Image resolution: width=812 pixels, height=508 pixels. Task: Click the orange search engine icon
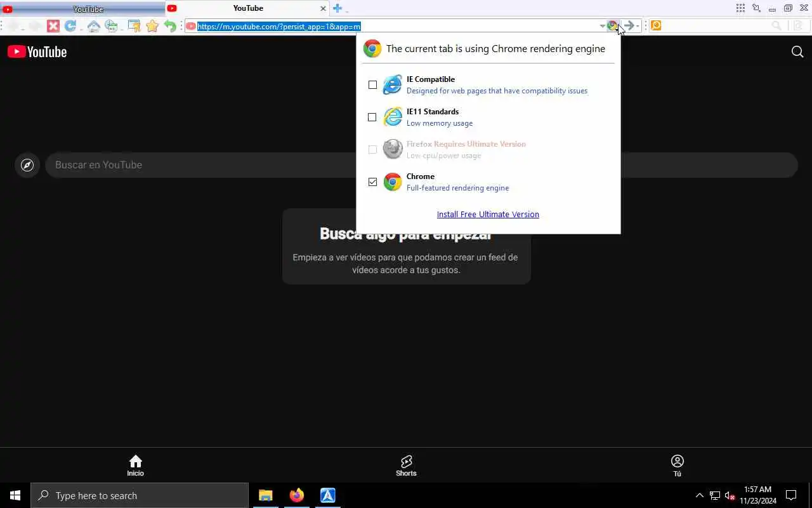coord(656,26)
